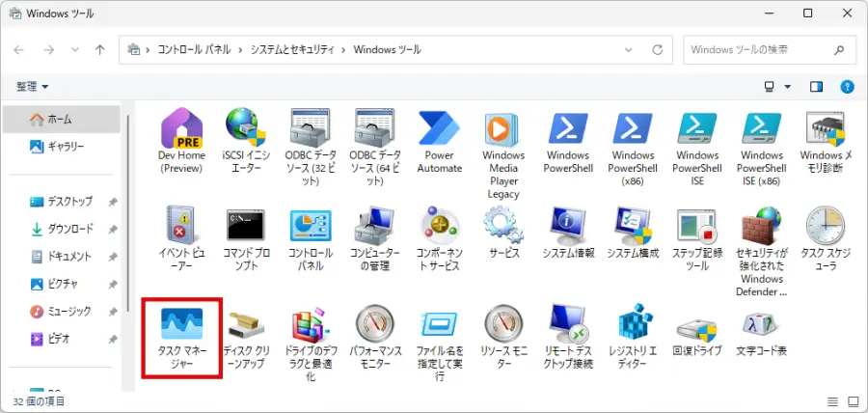Go forward with the forward arrow
Screen dimensions: 868x413
click(49, 50)
